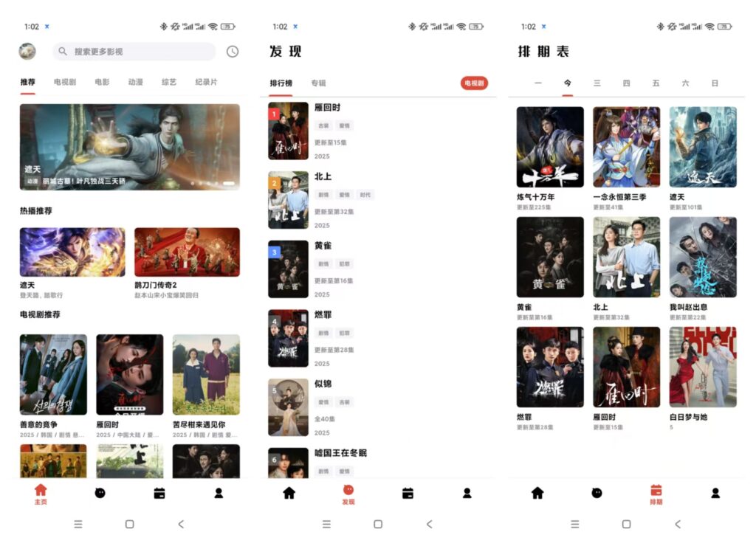Open 善意的竞争 poster
Viewport: 756px width, 549px height.
(x=53, y=375)
